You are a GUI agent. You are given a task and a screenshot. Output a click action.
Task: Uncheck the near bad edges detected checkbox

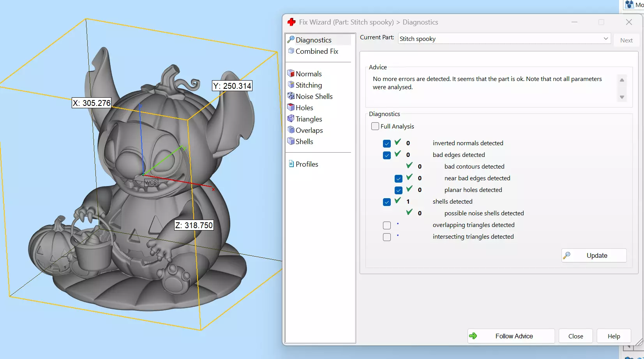(399, 178)
